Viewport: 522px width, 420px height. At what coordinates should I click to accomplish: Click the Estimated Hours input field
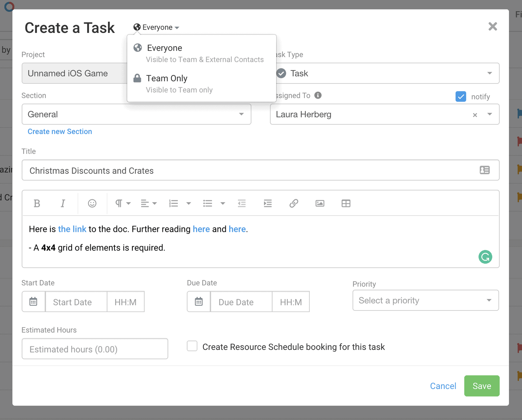pyautogui.click(x=95, y=349)
